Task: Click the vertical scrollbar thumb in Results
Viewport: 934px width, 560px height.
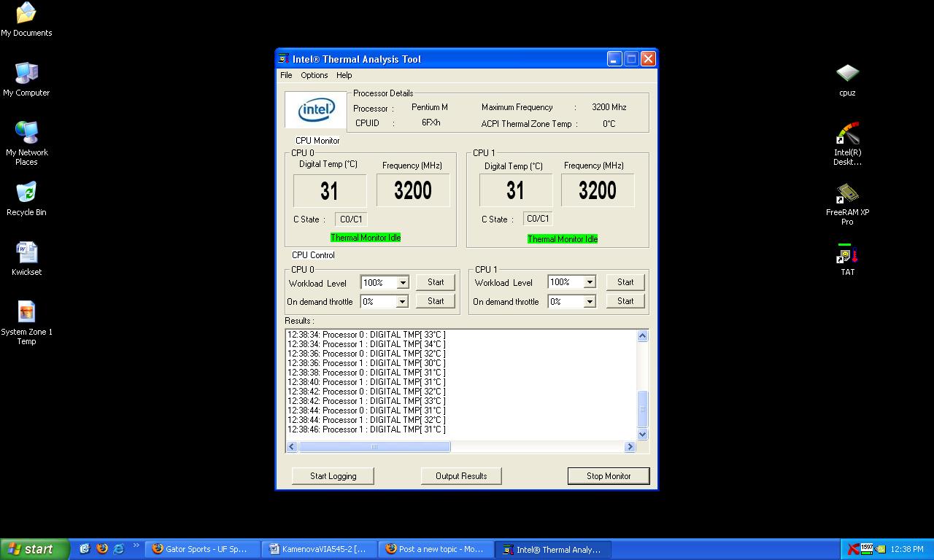Action: (x=642, y=409)
